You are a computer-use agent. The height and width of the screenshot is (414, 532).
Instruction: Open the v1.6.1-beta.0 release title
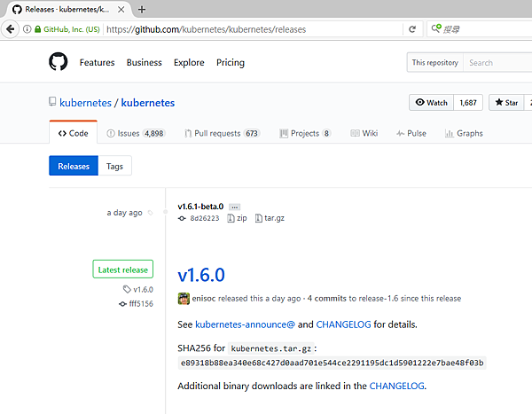pyautogui.click(x=200, y=207)
